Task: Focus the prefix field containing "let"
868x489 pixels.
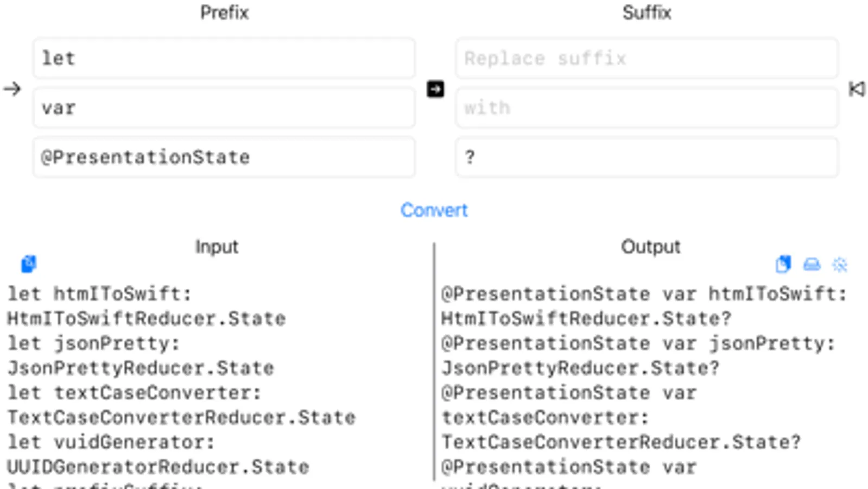Action: [x=224, y=58]
